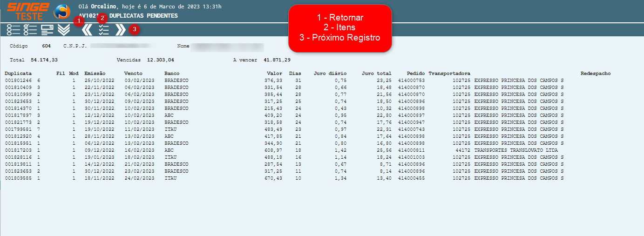Click TRANSPORTES TRANSLOVATO LTDA carrier entry
This screenshot has width=644, height=236.
point(515,150)
